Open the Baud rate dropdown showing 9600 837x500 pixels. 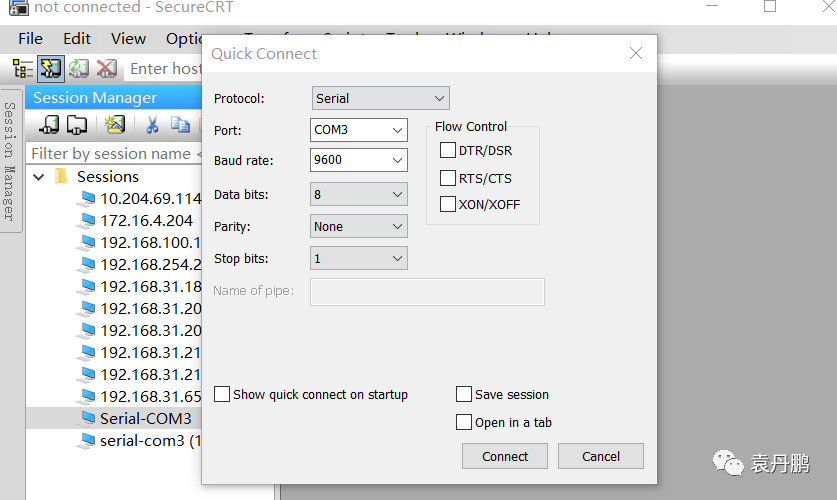click(x=359, y=160)
